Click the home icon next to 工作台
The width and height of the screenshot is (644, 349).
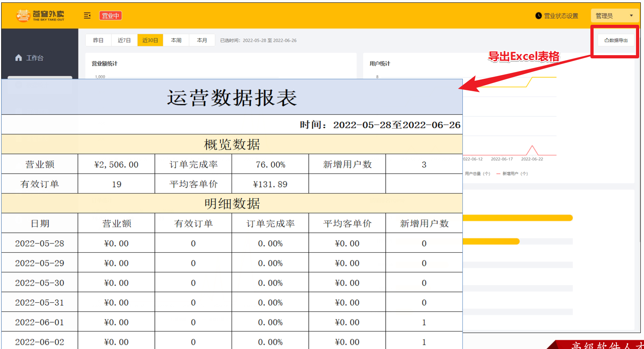point(18,58)
